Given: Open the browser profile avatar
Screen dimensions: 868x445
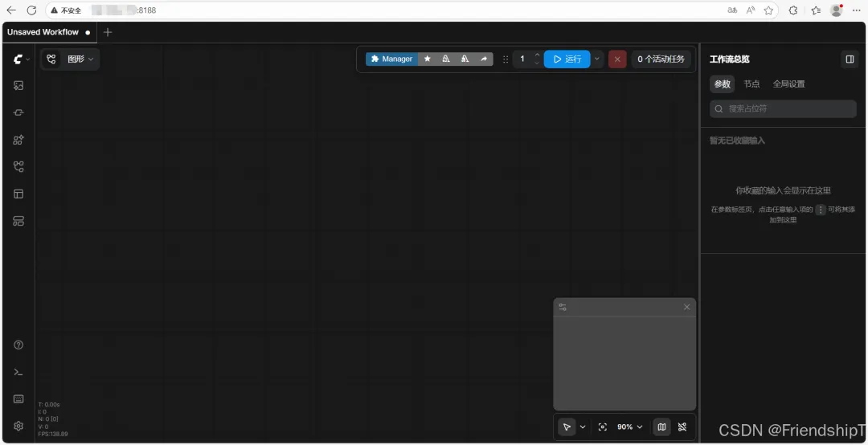Looking at the screenshot, I should coord(837,10).
